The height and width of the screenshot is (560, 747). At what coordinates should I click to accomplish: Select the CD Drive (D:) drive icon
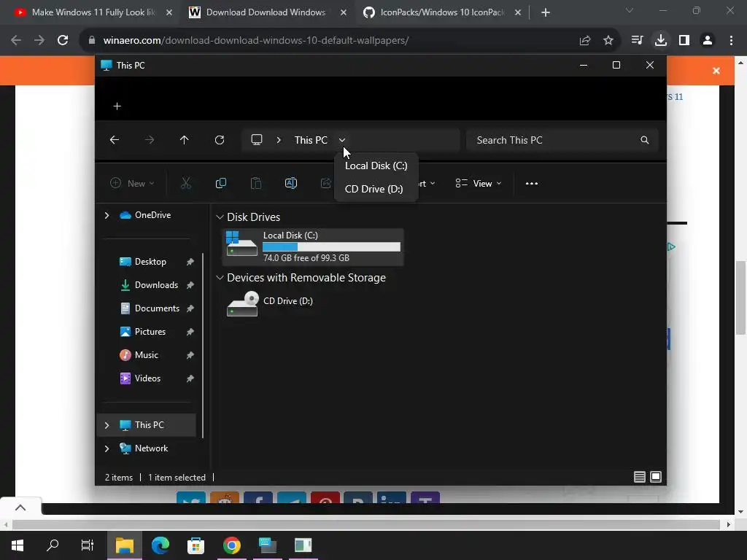click(242, 304)
